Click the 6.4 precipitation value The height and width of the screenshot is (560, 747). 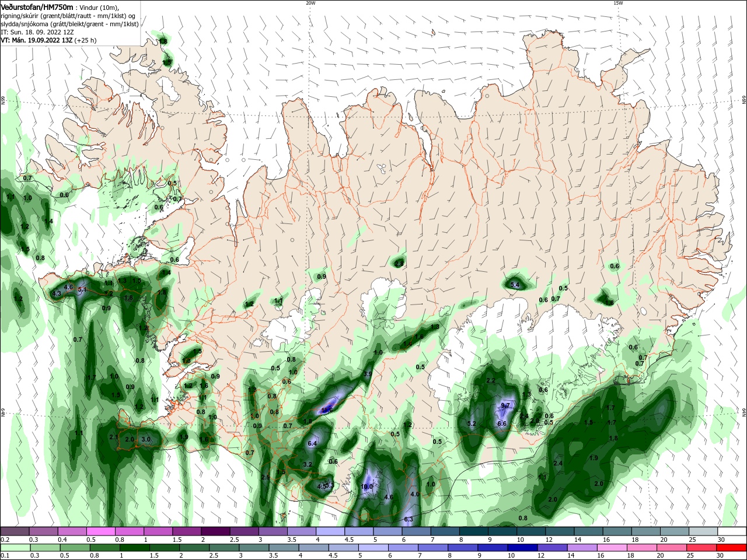pos(312,443)
